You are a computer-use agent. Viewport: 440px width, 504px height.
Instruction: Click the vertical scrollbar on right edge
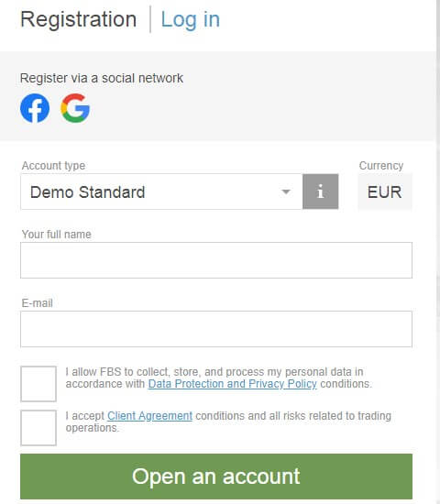click(x=438, y=252)
